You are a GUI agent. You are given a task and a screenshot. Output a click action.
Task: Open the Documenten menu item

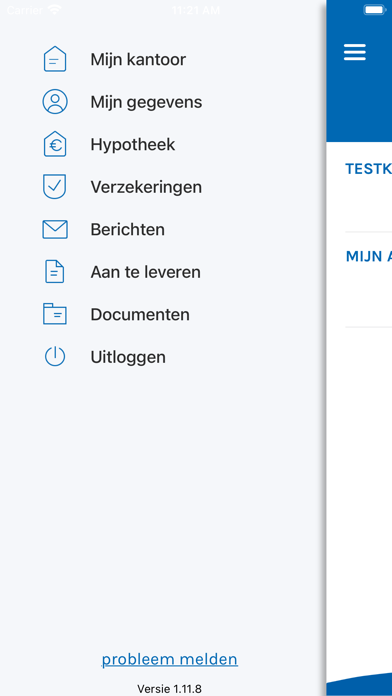click(x=140, y=315)
